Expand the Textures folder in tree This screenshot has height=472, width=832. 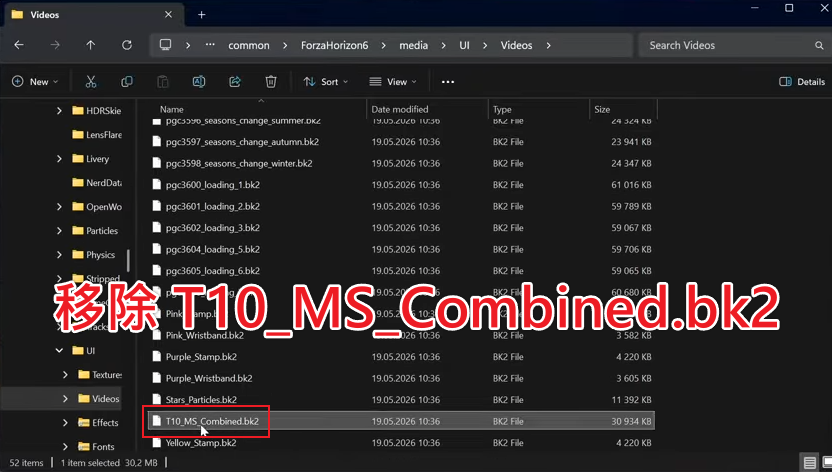click(65, 374)
